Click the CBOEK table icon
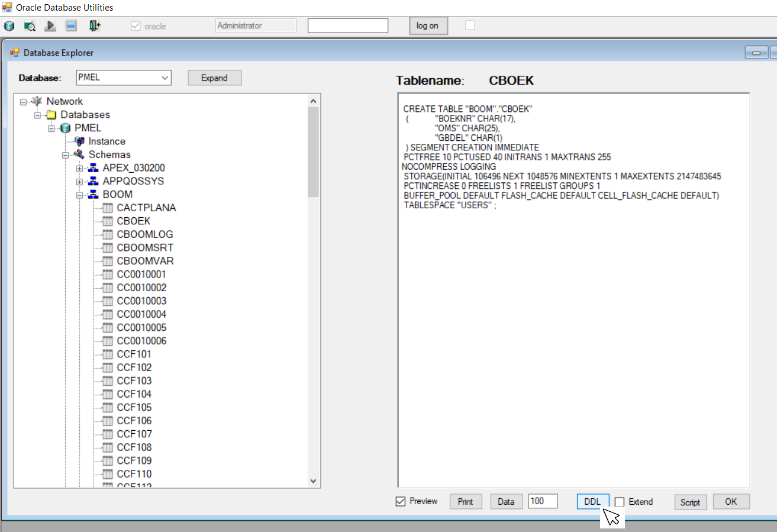777x532 pixels. [x=108, y=221]
